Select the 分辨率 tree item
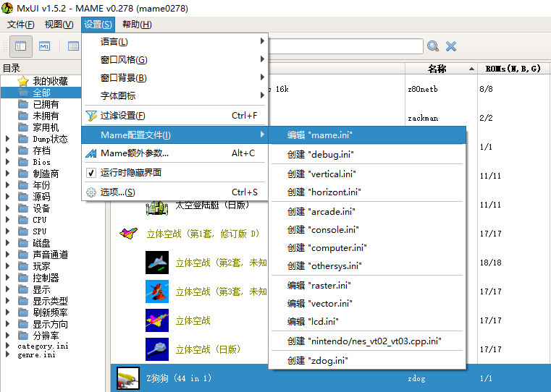Screen dimensions: 551x392 (x=46, y=336)
